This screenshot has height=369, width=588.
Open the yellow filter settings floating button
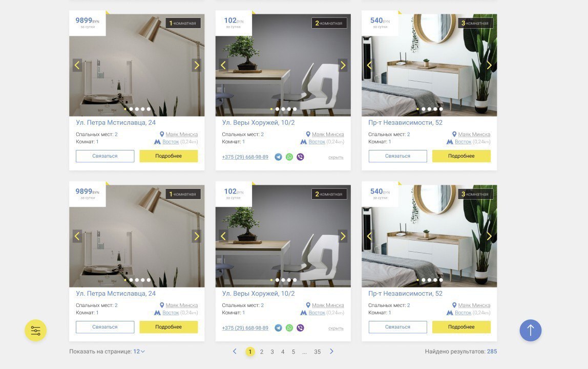tap(36, 331)
